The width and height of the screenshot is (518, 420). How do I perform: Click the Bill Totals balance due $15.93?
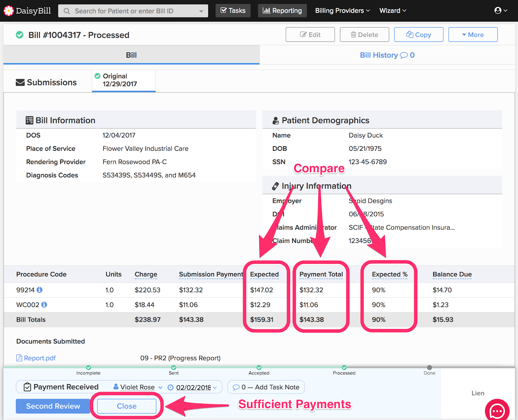coord(443,320)
